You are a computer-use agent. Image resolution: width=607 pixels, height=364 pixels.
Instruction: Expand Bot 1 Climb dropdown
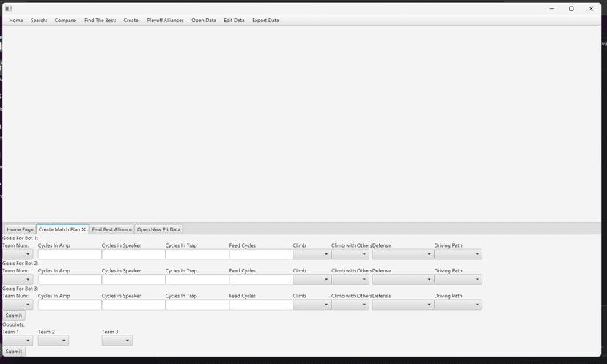pyautogui.click(x=312, y=254)
